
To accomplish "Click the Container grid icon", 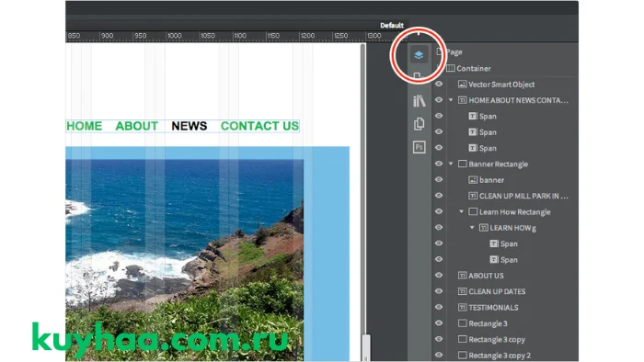I will (x=451, y=68).
